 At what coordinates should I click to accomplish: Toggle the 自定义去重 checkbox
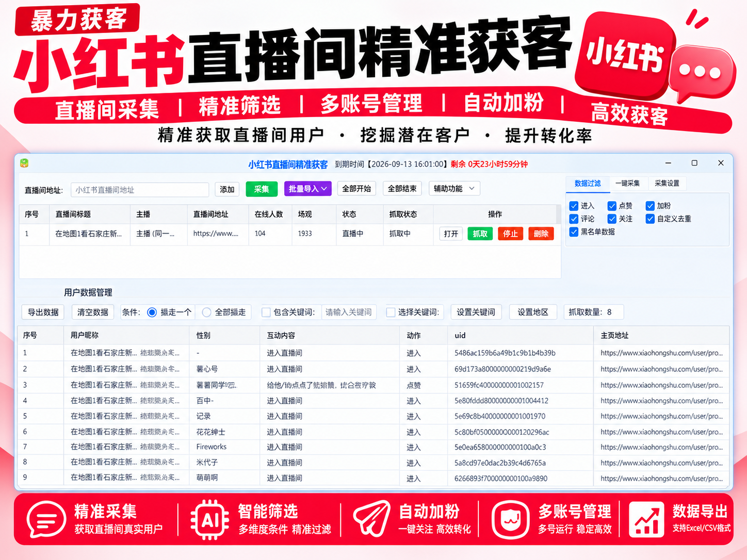tap(650, 219)
